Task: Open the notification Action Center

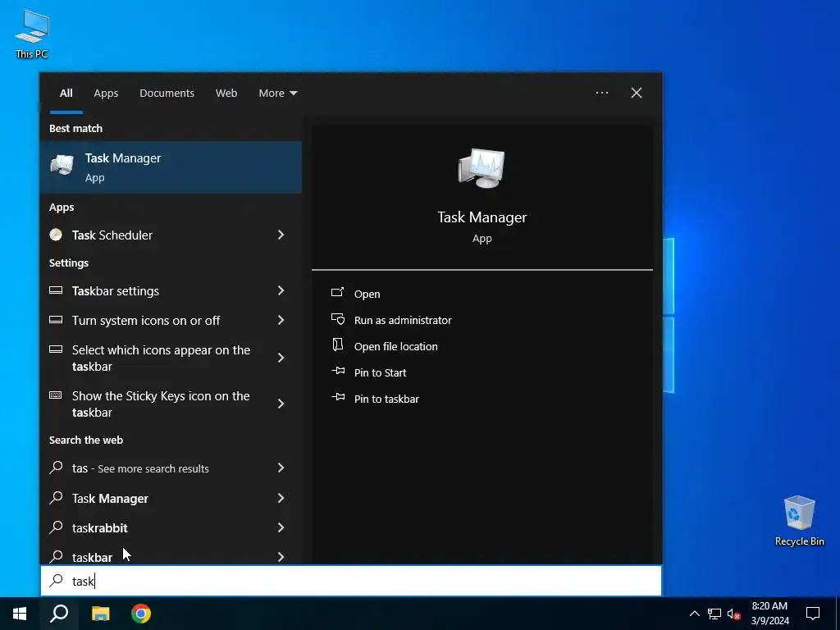Action: 813,614
